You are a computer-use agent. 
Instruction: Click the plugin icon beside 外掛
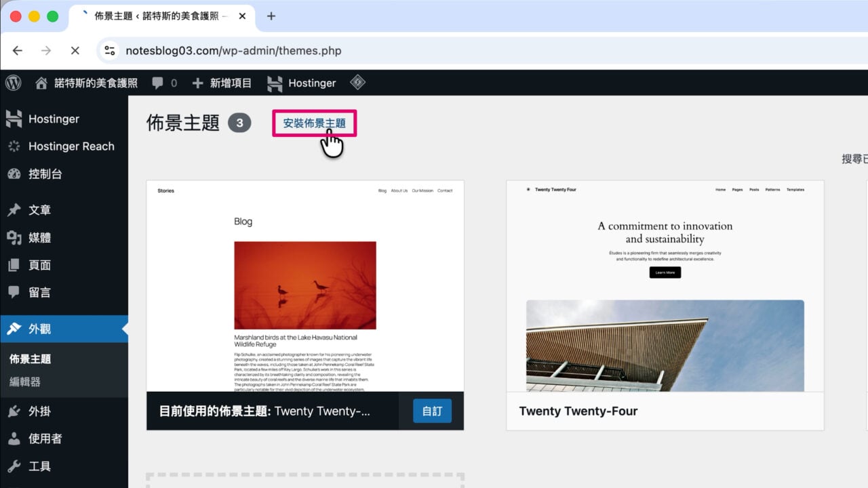click(x=14, y=411)
